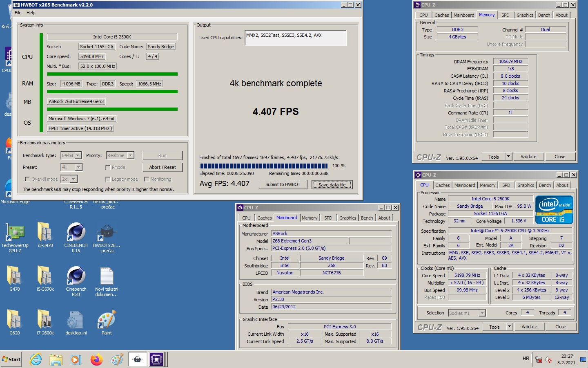Click the Abort / Reset button

(163, 167)
